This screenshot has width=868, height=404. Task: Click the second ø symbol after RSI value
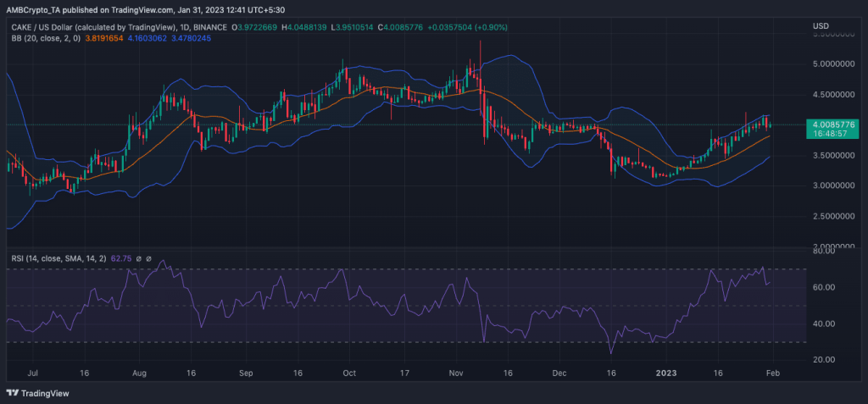coord(148,259)
